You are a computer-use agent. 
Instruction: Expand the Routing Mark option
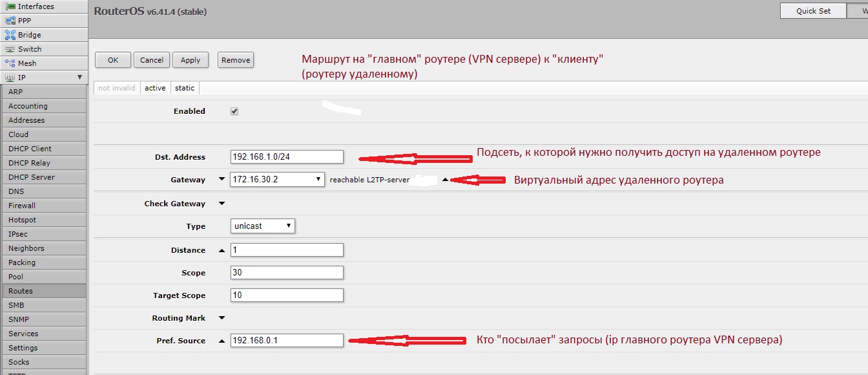tap(222, 318)
